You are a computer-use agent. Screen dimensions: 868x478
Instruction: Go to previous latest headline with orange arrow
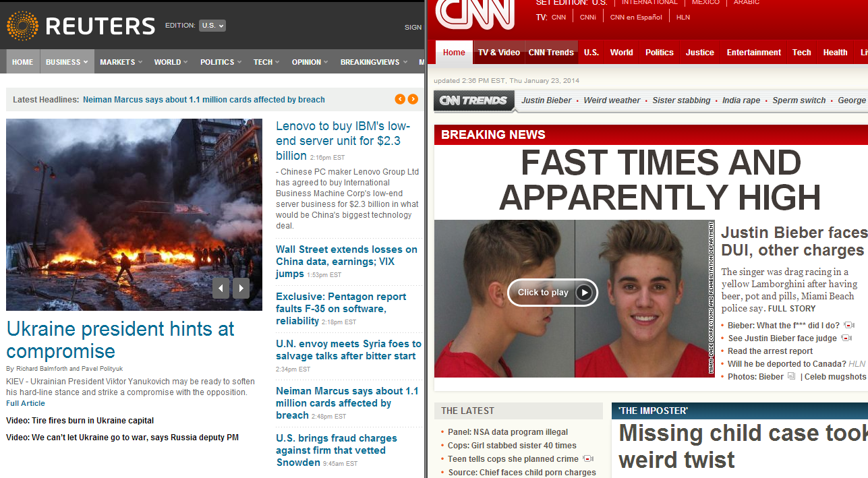pyautogui.click(x=400, y=99)
